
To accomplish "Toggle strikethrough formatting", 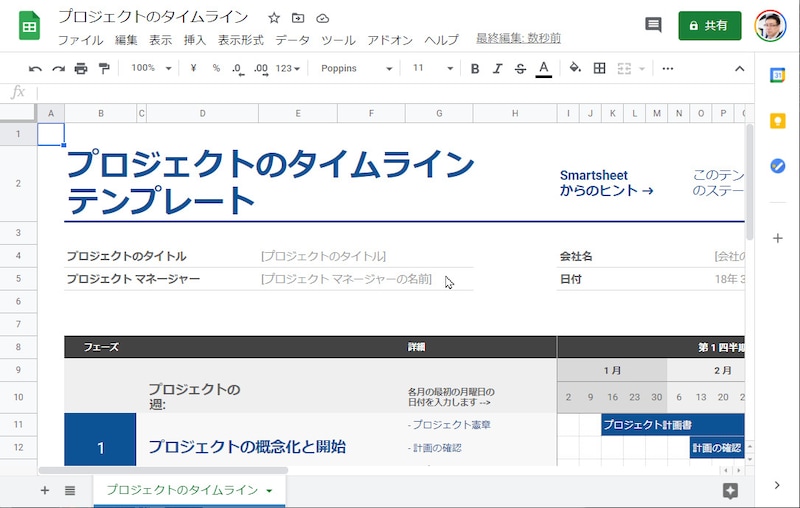I will coord(520,68).
